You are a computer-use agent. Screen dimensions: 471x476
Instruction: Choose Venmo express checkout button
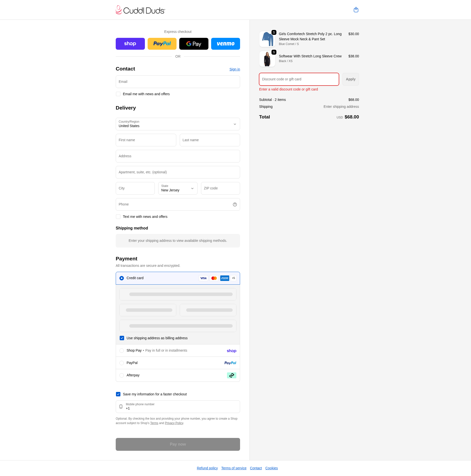[x=225, y=44]
